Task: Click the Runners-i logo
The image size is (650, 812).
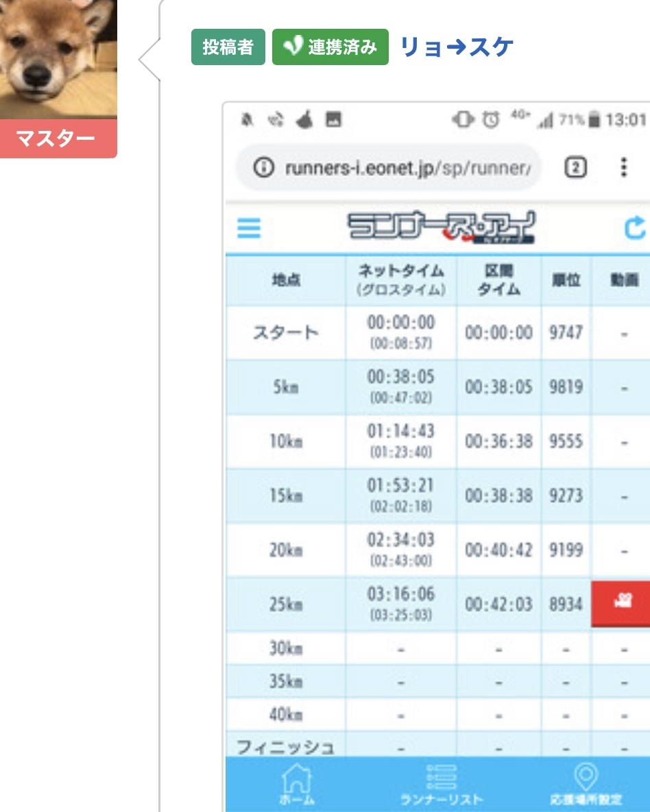Action: 441,229
